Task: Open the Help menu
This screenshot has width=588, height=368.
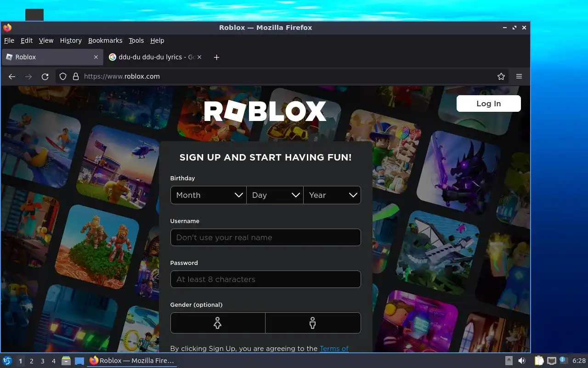Action: pos(157,40)
